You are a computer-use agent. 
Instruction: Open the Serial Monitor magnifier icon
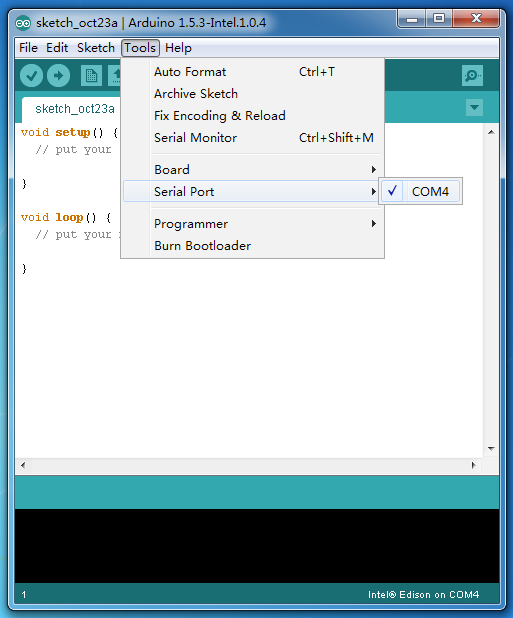point(472,75)
